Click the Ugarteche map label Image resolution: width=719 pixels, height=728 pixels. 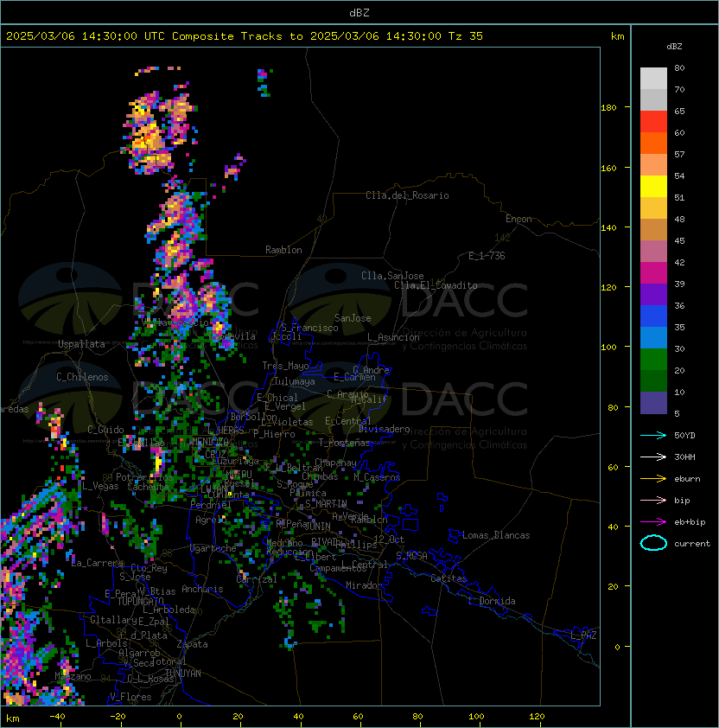[213, 548]
